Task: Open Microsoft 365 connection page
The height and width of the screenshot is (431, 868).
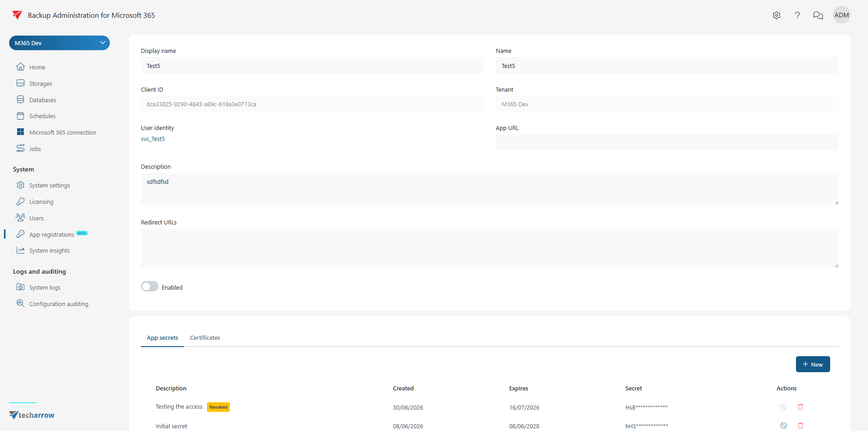Action: coord(62,133)
